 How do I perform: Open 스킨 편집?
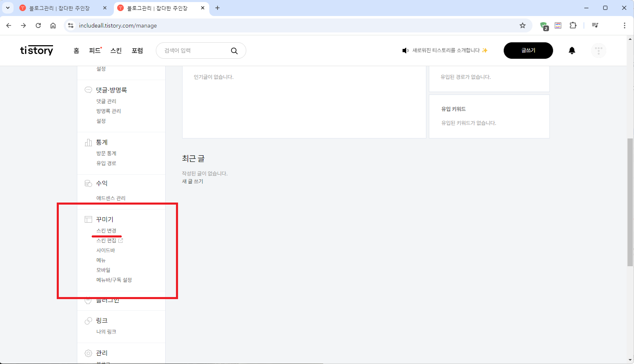point(106,240)
